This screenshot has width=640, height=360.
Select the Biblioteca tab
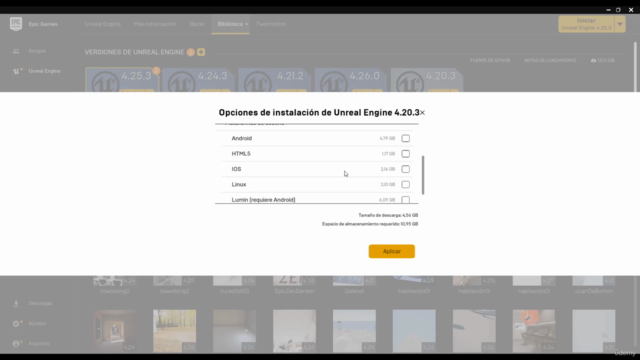click(230, 24)
